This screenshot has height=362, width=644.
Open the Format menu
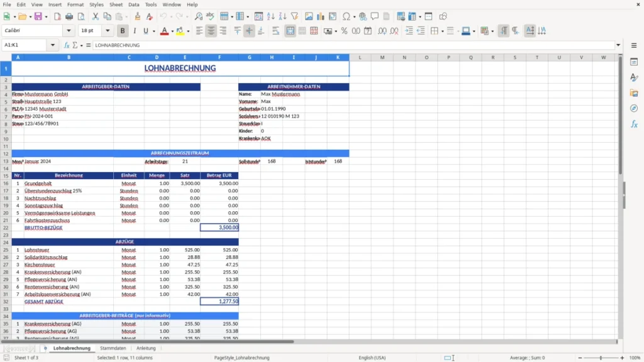pyautogui.click(x=75, y=4)
